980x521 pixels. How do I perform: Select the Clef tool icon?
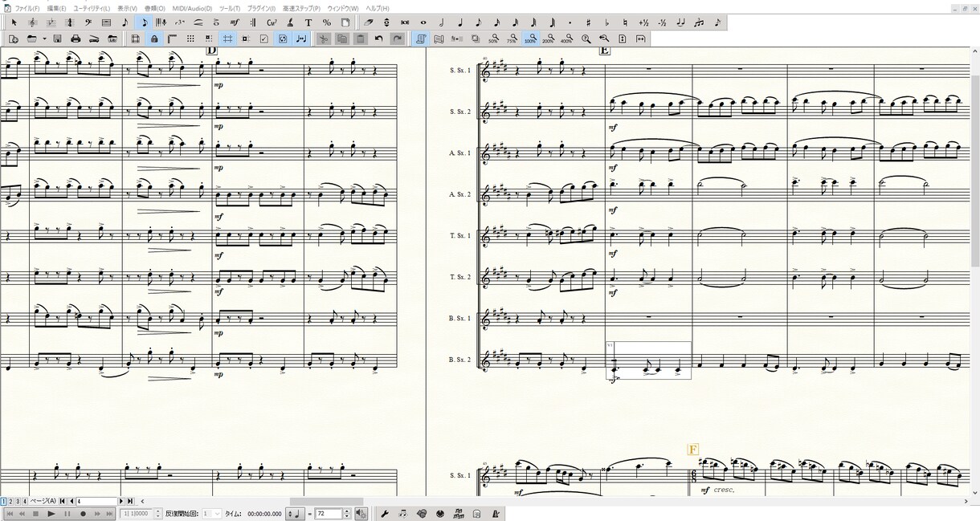pos(88,22)
